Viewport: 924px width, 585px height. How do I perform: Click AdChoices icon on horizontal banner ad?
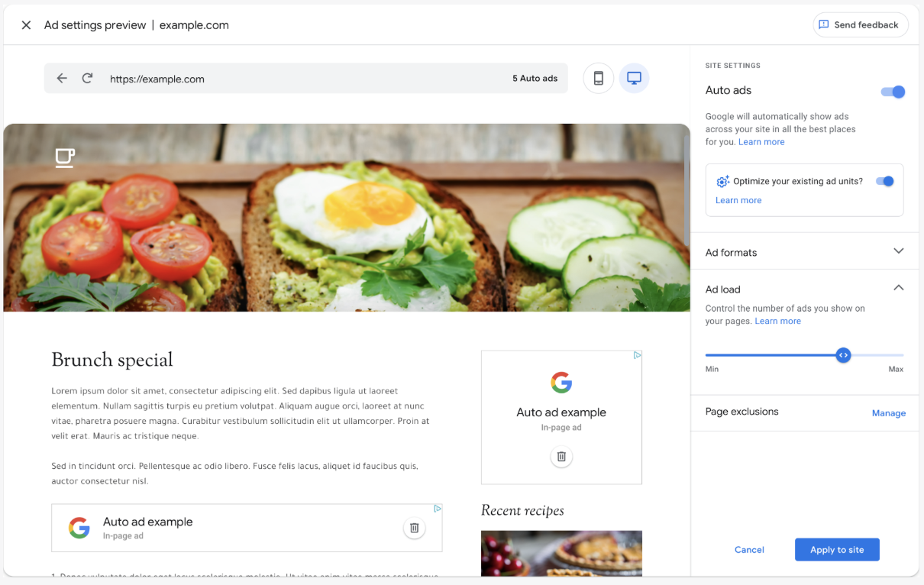438,509
